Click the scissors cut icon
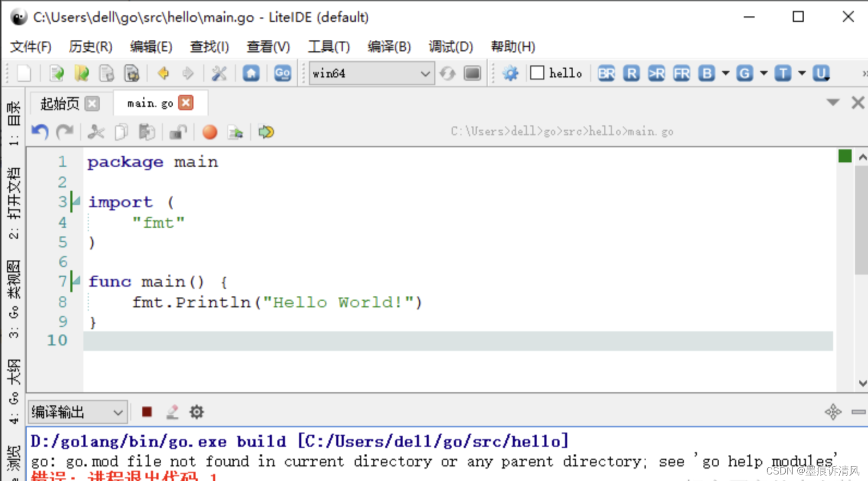 click(96, 132)
